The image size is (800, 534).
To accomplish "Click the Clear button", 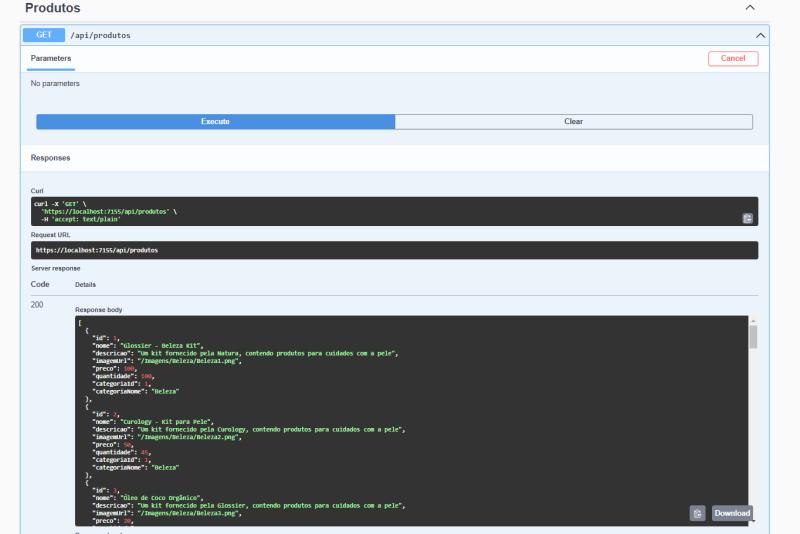I will pos(573,121).
